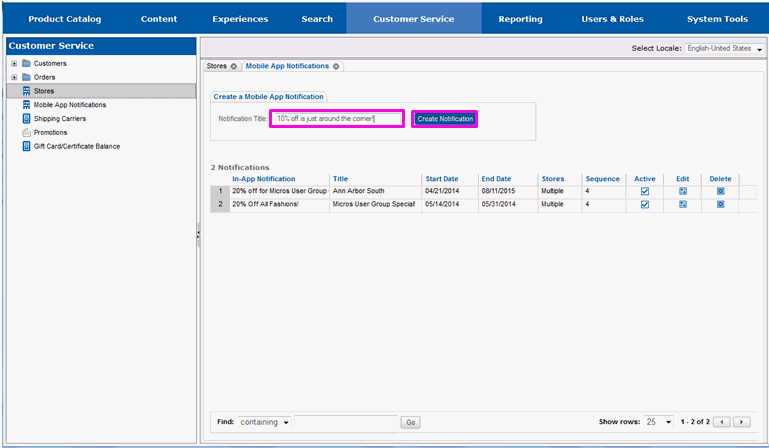
Task: Switch to Mobile App Notifications tab
Action: (287, 66)
